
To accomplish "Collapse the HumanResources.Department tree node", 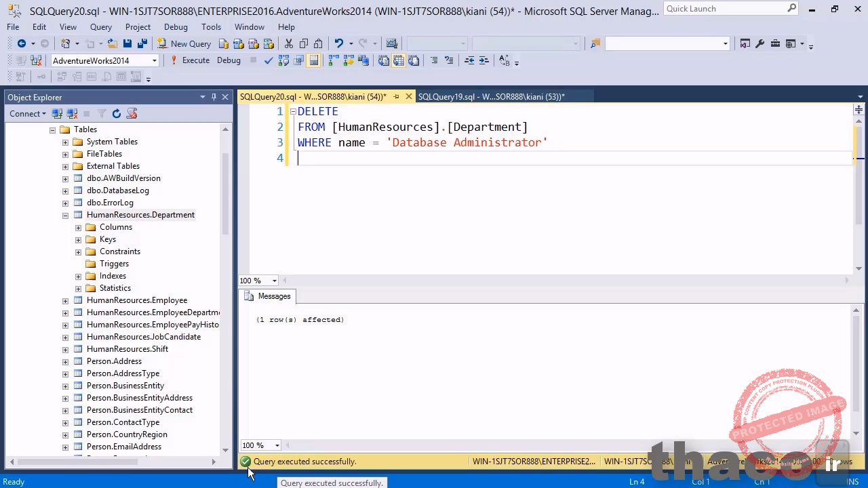I will tap(65, 216).
